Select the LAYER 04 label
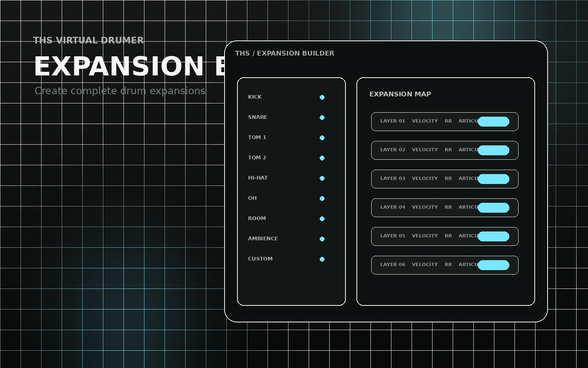Viewport: 588px width, 368px height. [x=393, y=207]
